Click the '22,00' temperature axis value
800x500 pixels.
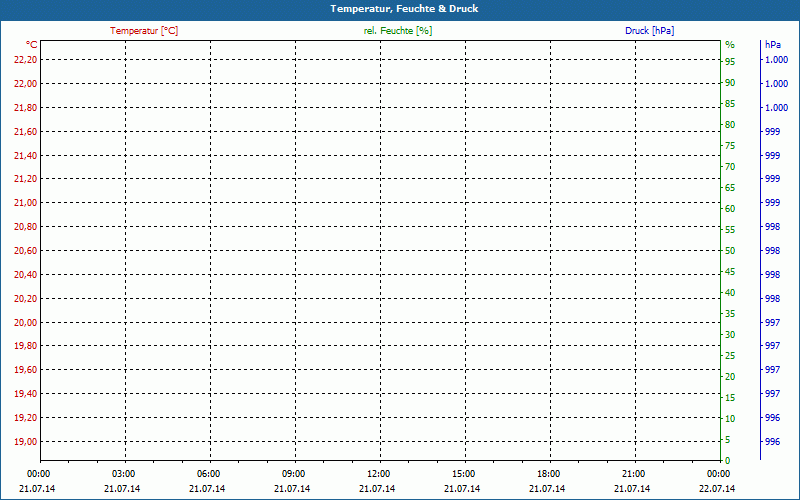point(26,84)
